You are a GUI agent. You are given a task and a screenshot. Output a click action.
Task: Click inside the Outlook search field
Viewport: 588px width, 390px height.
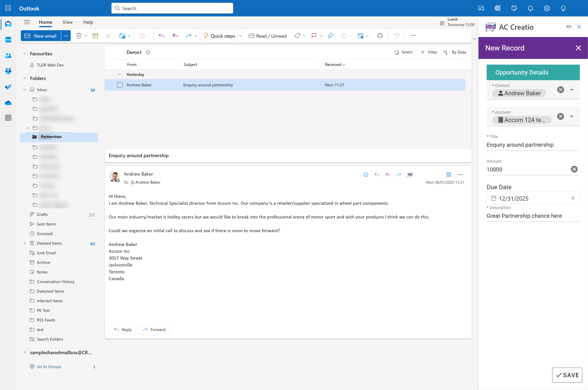pyautogui.click(x=172, y=8)
